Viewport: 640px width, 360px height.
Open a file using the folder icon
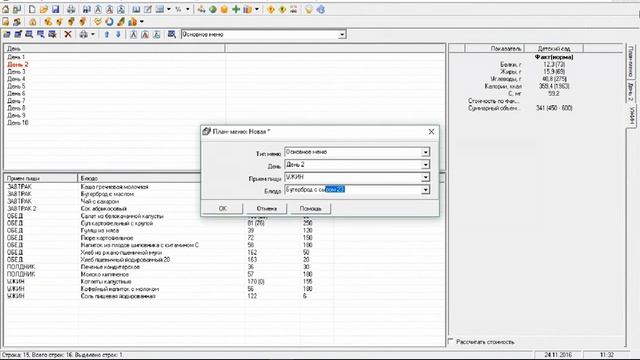(44, 9)
